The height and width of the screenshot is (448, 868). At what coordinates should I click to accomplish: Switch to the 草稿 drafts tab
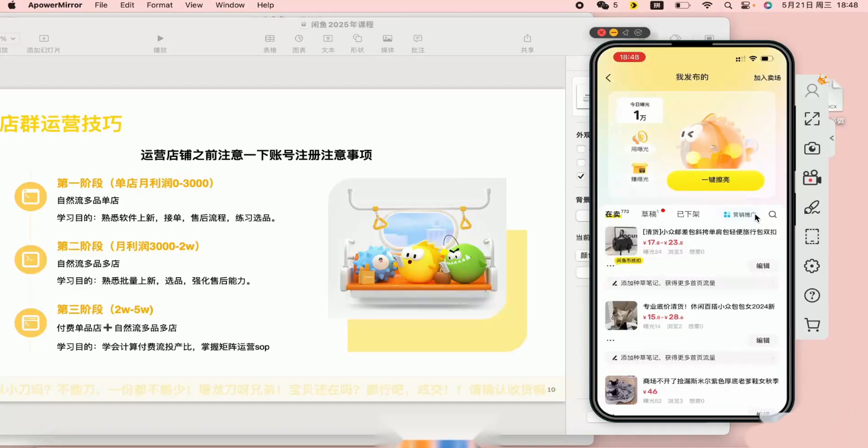click(x=649, y=215)
